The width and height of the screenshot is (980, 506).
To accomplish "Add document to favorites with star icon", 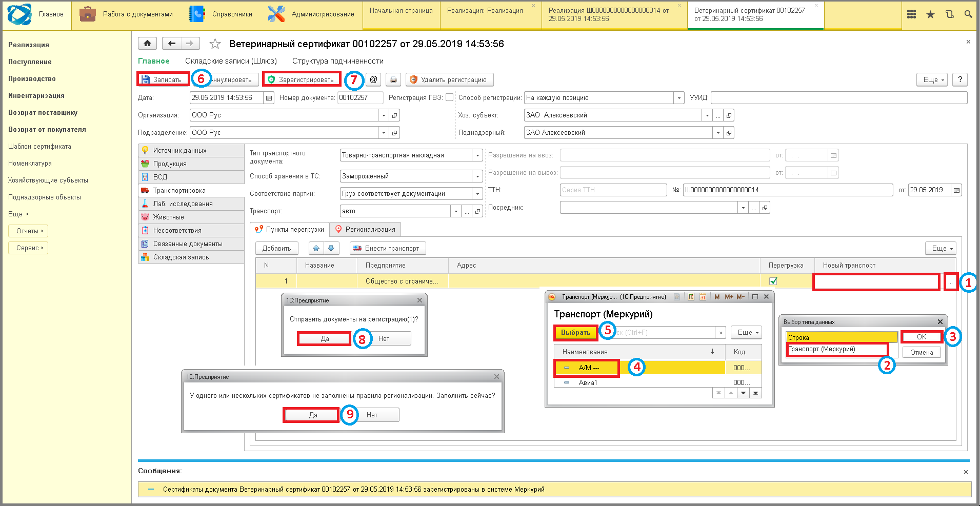I will (215, 44).
